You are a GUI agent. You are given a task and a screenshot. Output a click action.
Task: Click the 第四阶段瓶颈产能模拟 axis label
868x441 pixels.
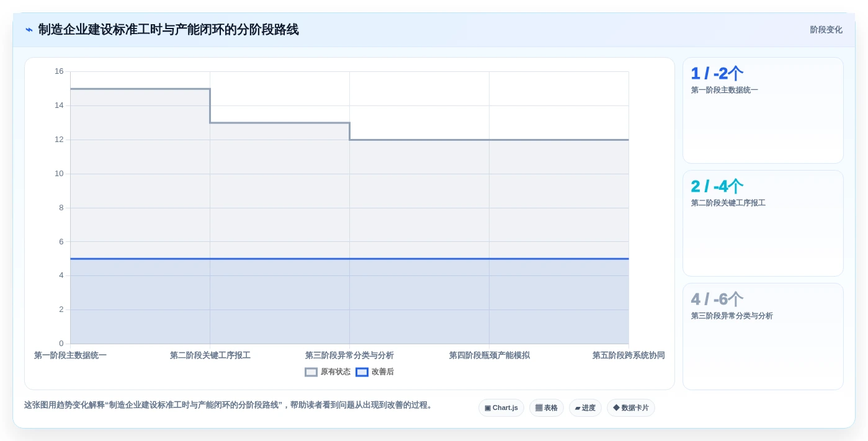(x=489, y=355)
